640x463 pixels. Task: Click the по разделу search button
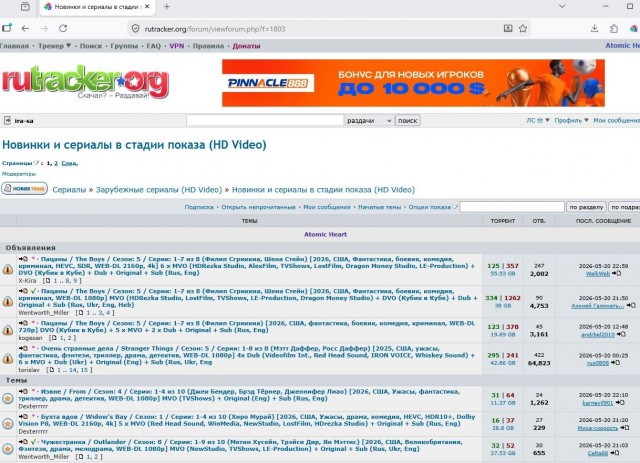click(586, 207)
